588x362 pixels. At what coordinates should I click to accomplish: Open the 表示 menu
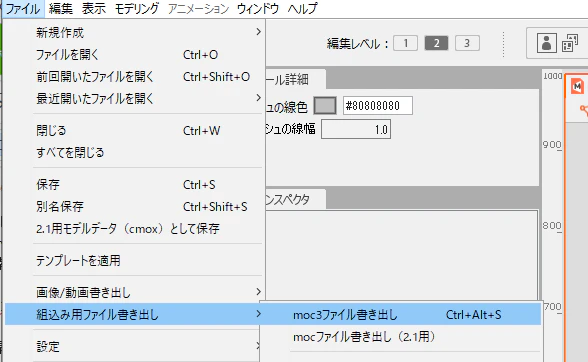(x=94, y=8)
